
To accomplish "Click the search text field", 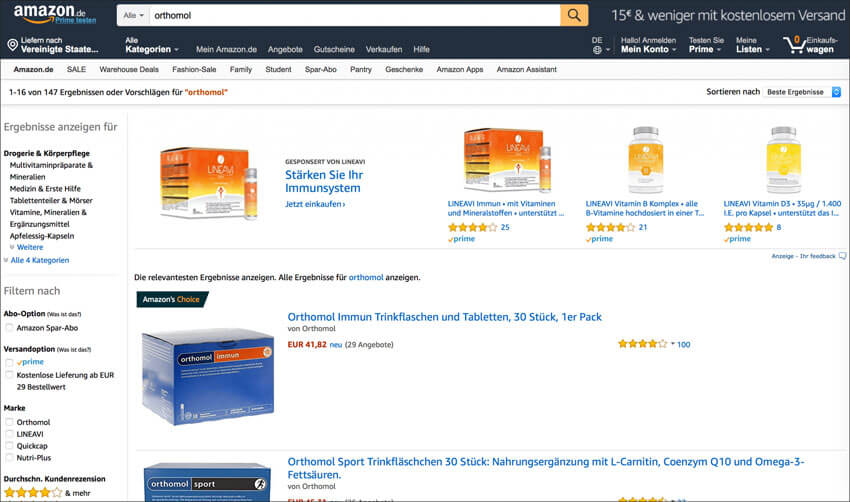I will pos(355,15).
